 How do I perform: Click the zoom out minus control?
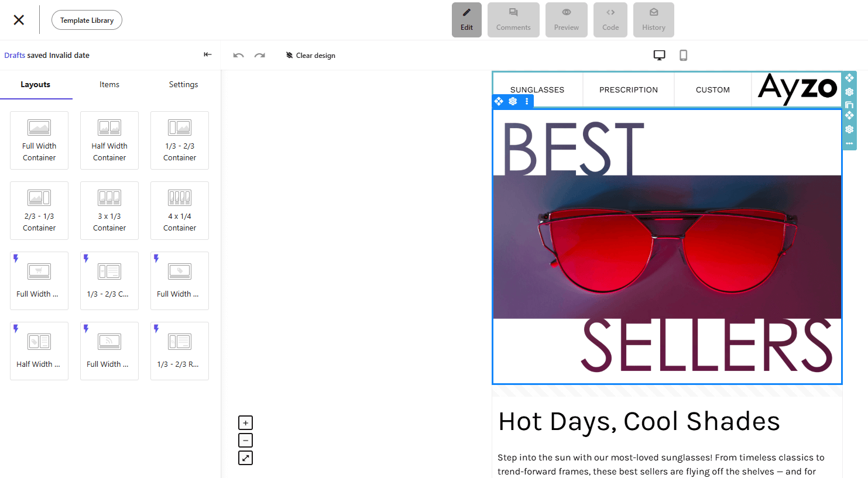click(245, 439)
